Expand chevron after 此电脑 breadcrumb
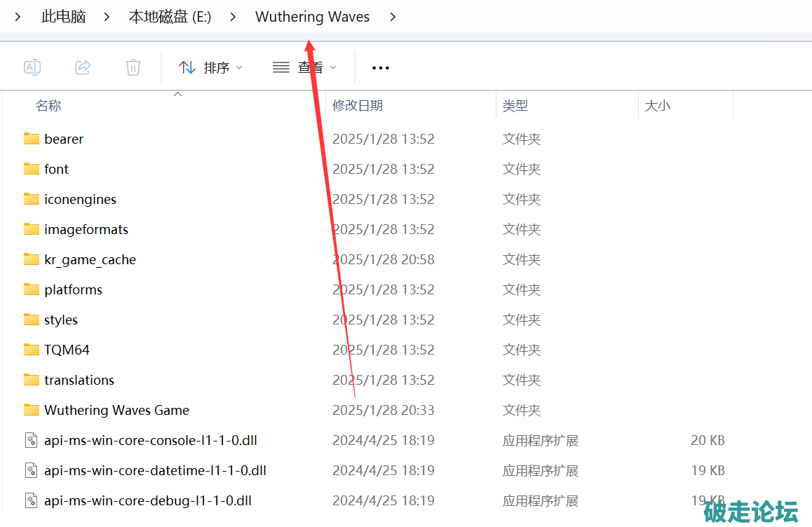812x527 pixels. 107,17
